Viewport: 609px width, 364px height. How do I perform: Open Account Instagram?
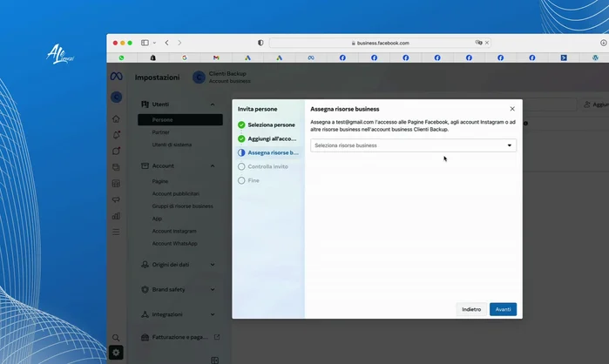coord(174,231)
